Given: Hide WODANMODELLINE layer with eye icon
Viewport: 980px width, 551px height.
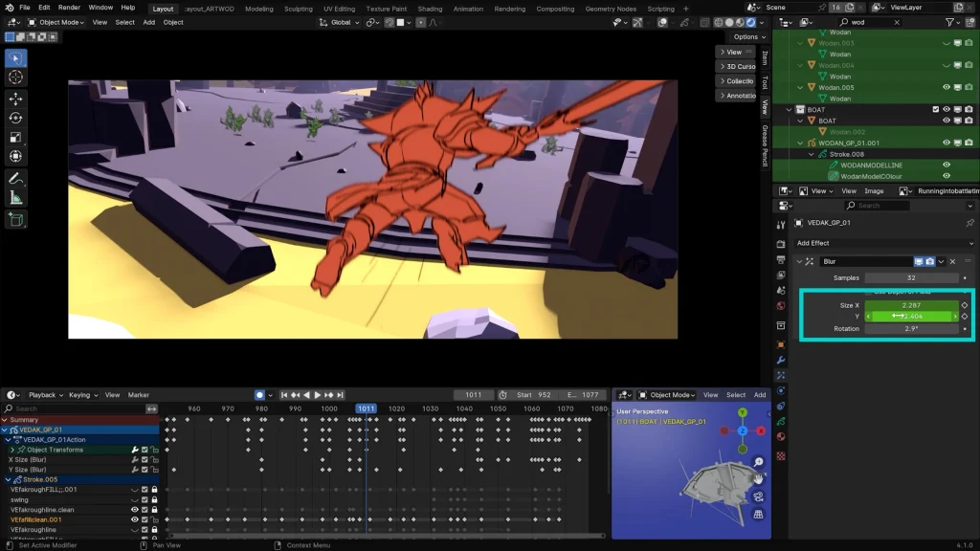Looking at the screenshot, I should coord(947,165).
